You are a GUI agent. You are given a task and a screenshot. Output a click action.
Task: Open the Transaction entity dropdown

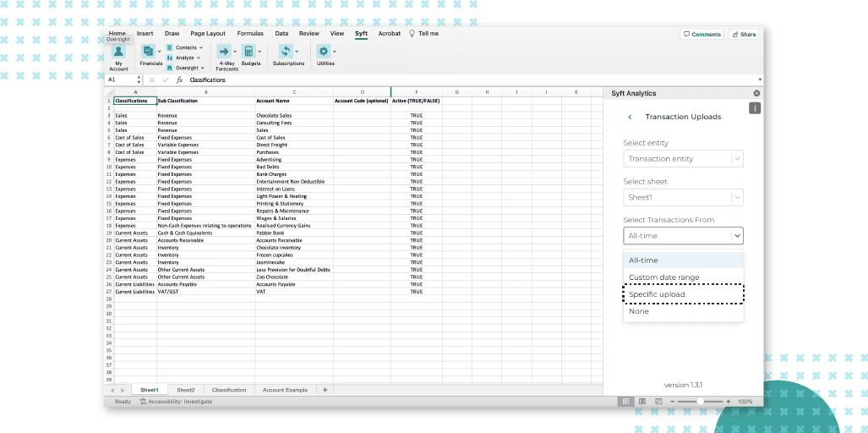click(x=683, y=159)
